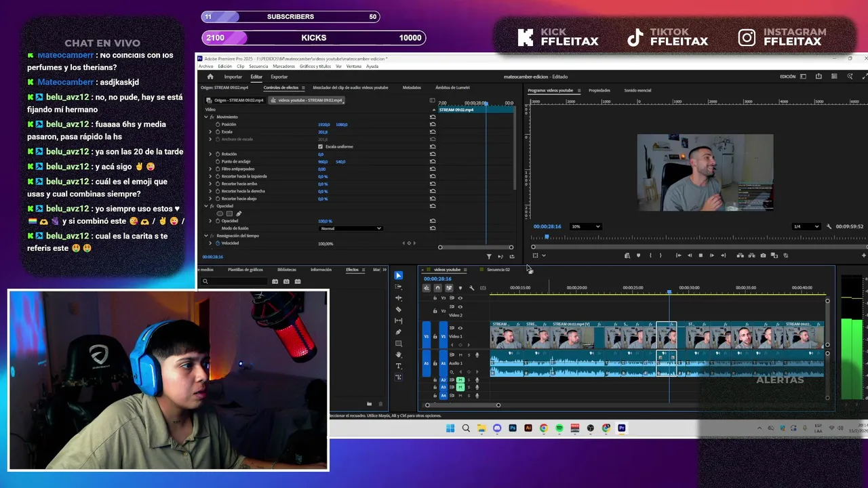Select the Slip tool
Image resolution: width=868 pixels, height=488 pixels.
(398, 321)
